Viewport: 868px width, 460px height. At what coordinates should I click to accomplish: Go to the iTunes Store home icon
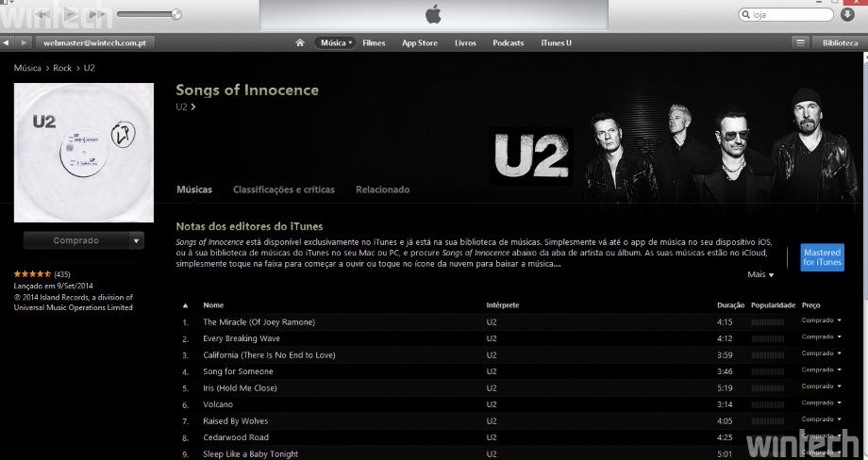tap(300, 42)
